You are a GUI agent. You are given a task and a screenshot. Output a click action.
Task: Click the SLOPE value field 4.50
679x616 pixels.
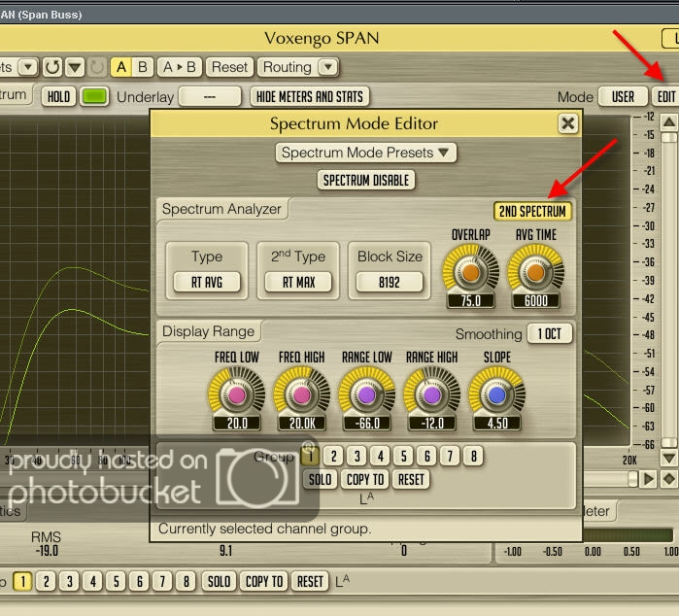(x=497, y=424)
